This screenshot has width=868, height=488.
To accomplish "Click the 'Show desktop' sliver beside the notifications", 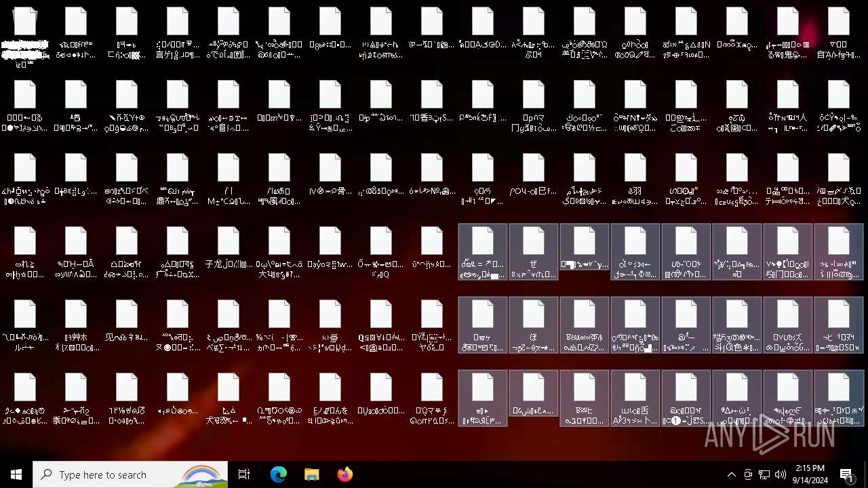I will point(866,474).
